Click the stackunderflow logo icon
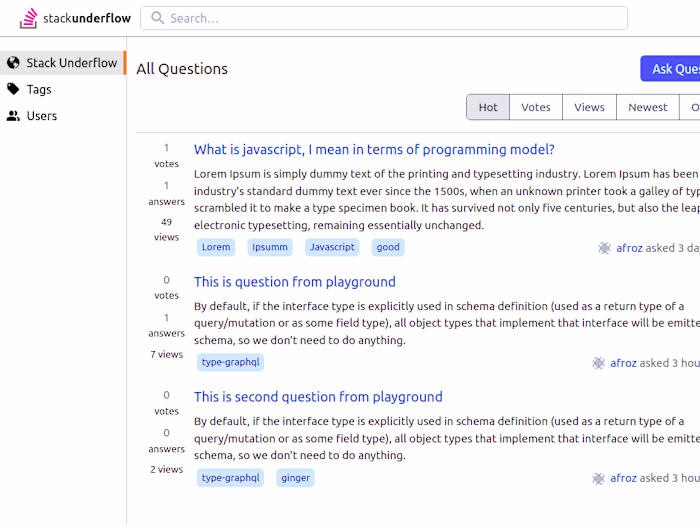The height and width of the screenshot is (525, 700). pyautogui.click(x=29, y=18)
